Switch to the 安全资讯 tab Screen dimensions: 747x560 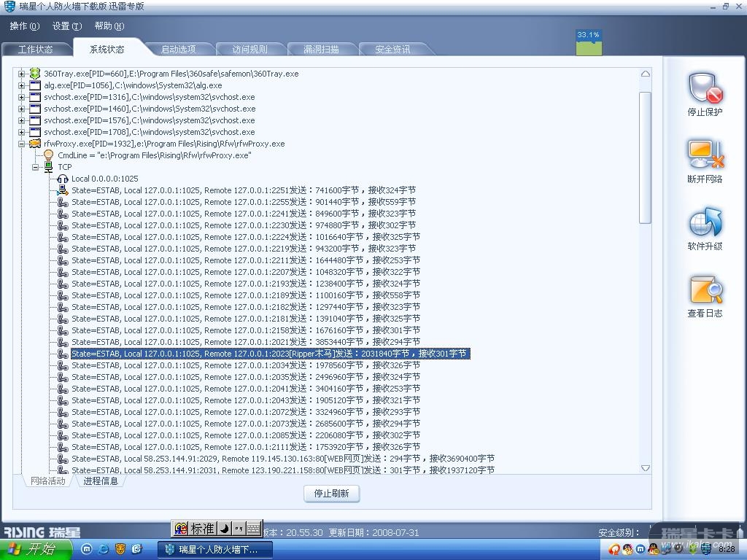point(392,49)
